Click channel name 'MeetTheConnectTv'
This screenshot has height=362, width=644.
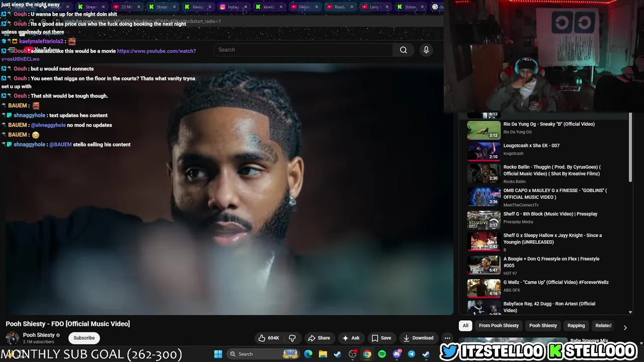coord(521,205)
